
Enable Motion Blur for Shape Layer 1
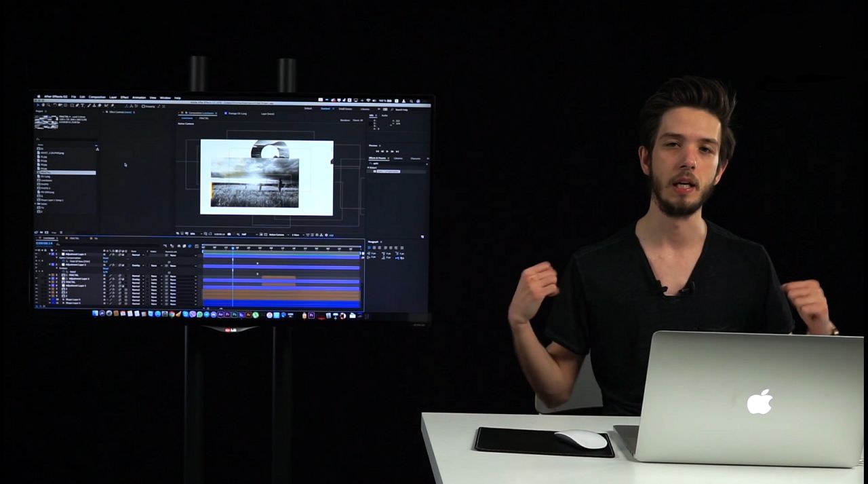(120, 303)
